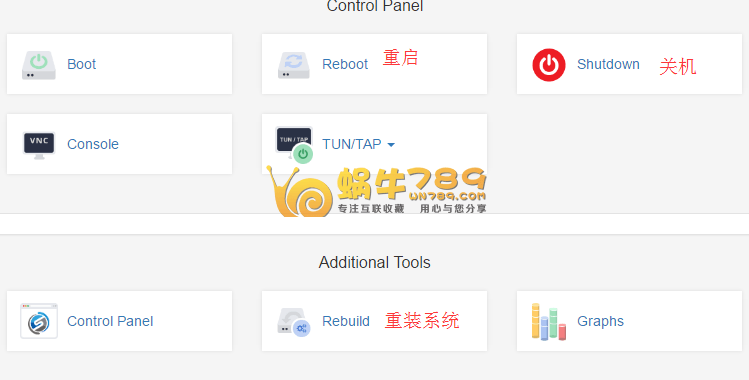This screenshot has width=749, height=380.
Task: Click the green power badge on TUN/TAP icon
Action: tap(303, 154)
